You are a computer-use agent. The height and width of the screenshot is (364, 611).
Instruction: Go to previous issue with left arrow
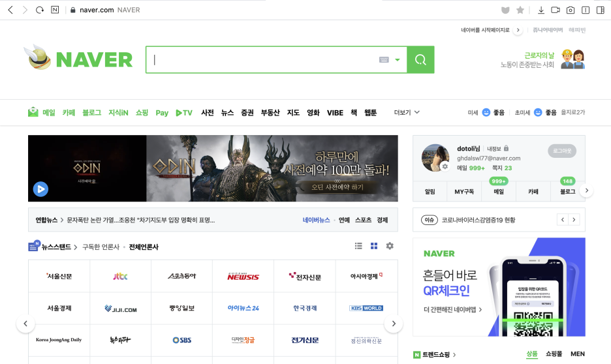point(563,220)
